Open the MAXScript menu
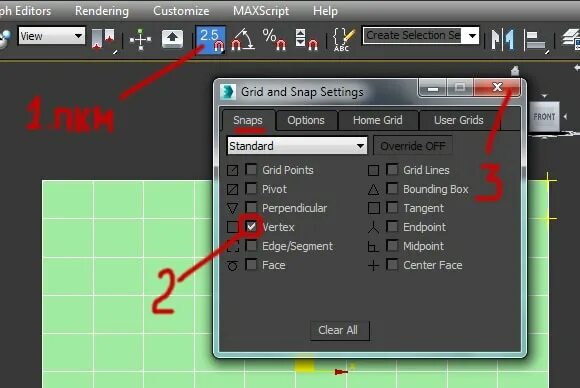 261,11
